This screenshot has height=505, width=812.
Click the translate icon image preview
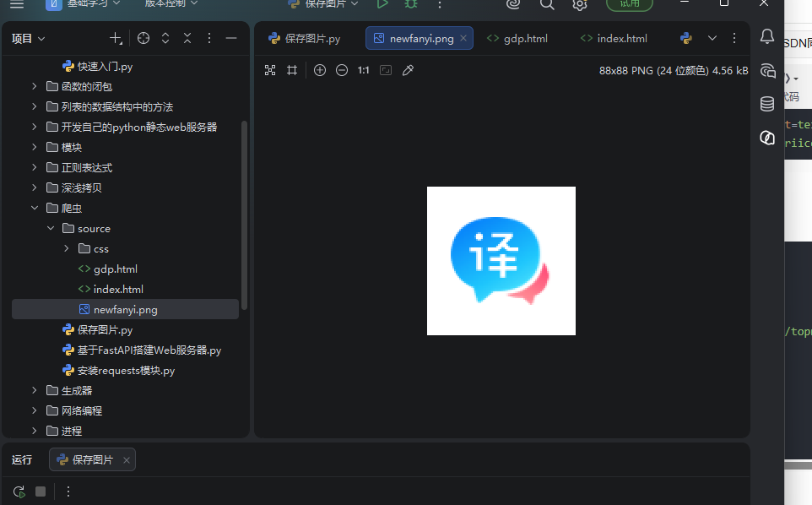(x=501, y=261)
